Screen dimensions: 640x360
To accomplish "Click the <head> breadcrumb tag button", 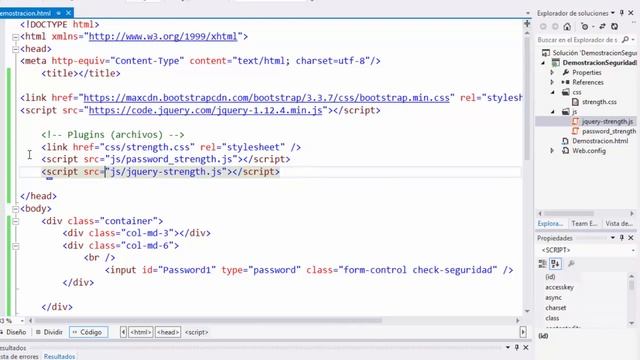I will 168,332.
